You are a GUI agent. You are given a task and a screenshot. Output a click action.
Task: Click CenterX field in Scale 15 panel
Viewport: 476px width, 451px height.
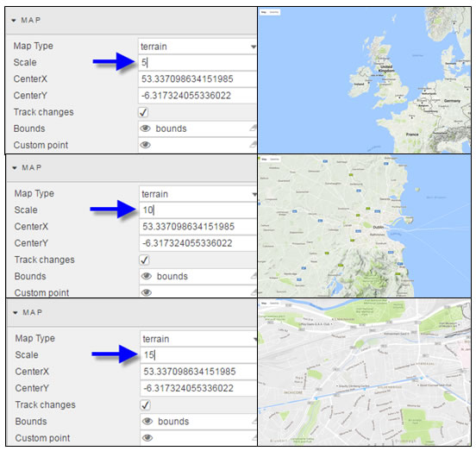(x=198, y=372)
